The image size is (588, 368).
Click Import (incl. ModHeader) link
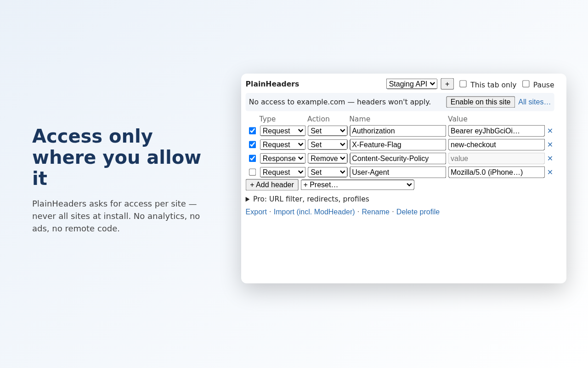point(314,212)
